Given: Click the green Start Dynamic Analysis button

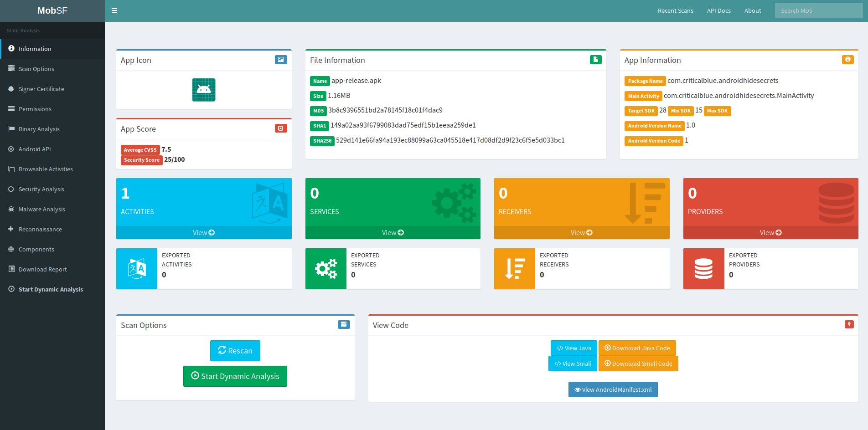Looking at the screenshot, I should pos(235,376).
